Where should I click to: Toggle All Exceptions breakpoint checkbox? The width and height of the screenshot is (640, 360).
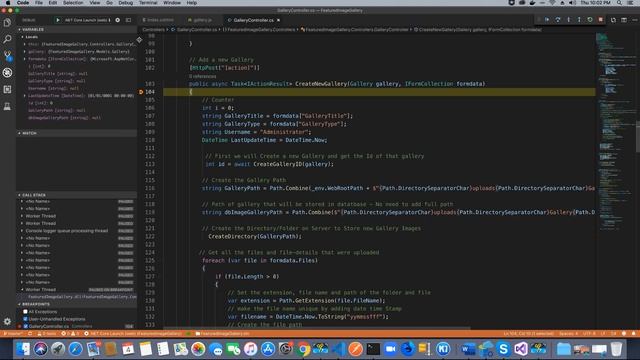(x=25, y=312)
